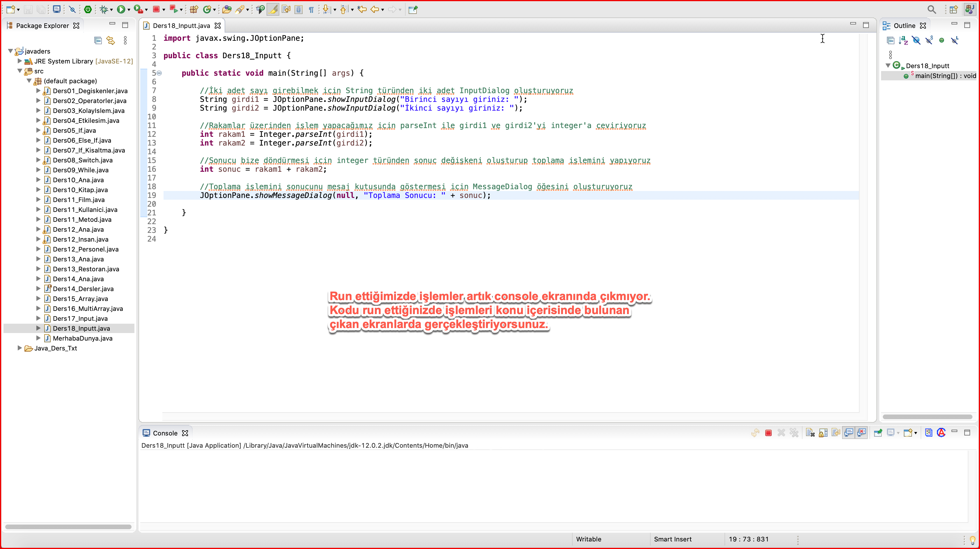Toggle Hide Fields in Outline toolbar
This screenshot has width=980, height=549.
pyautogui.click(x=916, y=40)
